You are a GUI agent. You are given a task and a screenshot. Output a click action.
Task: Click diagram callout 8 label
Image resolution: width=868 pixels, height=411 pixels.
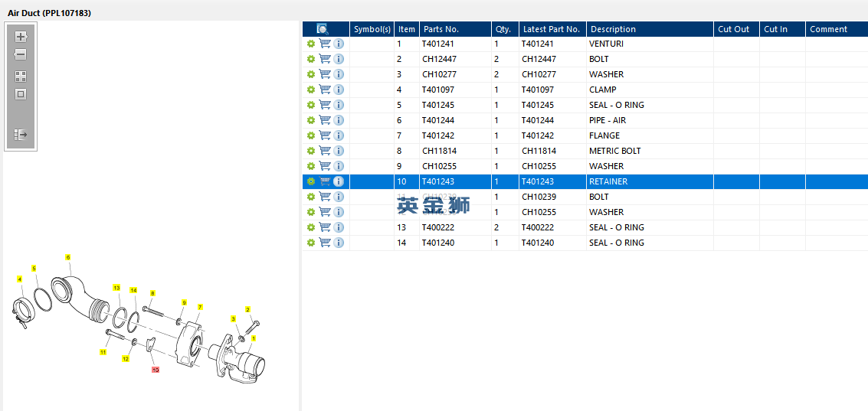point(152,293)
